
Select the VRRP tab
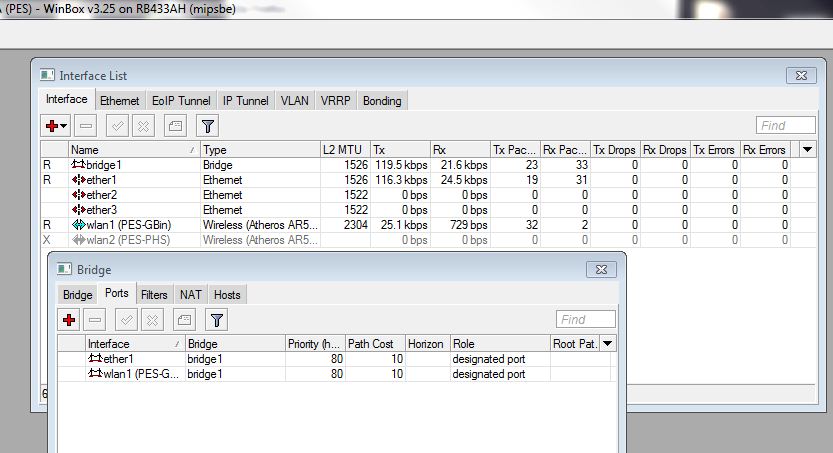click(335, 100)
